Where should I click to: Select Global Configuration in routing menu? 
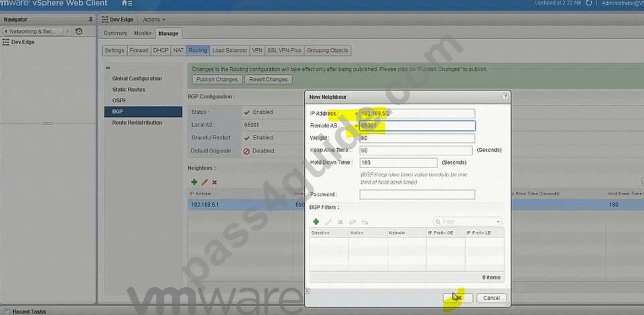[137, 78]
